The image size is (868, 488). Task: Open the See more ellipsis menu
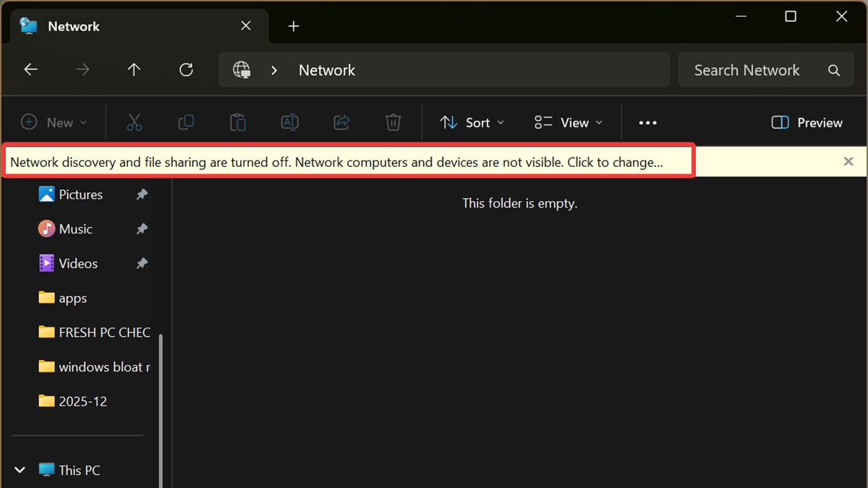[647, 123]
